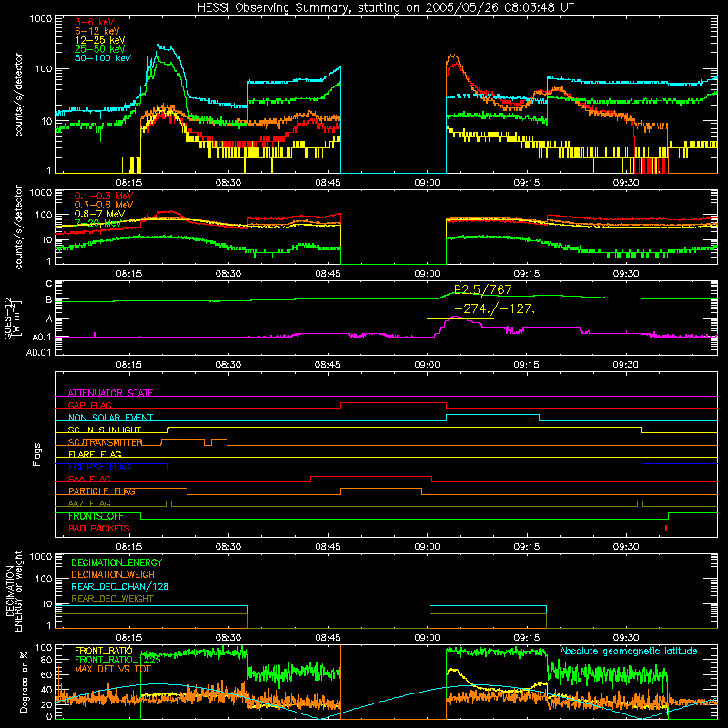Click the SC_TRANSMITTER flag label
This screenshot has height=728, width=728.
(x=105, y=442)
